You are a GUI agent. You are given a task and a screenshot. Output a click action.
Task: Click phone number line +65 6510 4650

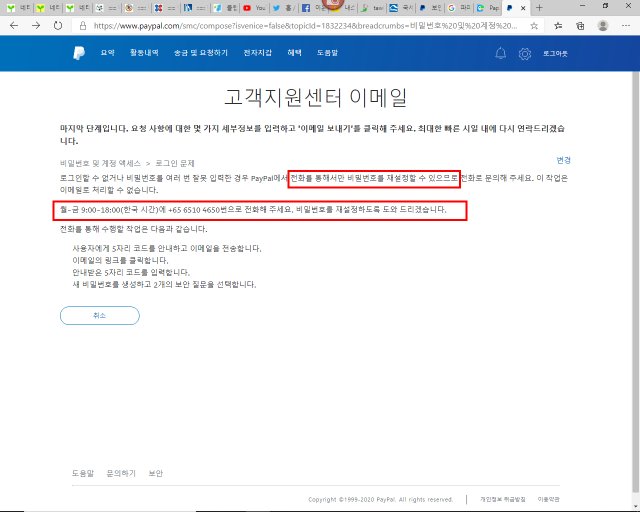(x=253, y=210)
